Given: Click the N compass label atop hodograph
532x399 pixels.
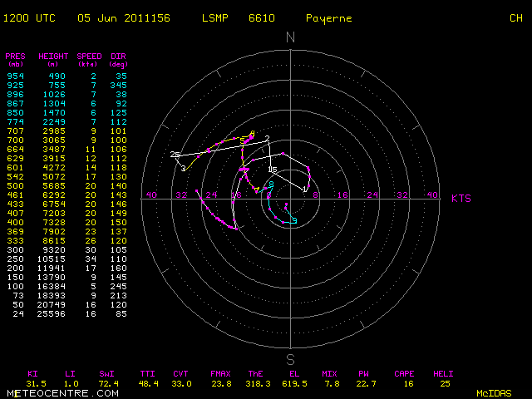Looking at the screenshot, I should click(290, 37).
